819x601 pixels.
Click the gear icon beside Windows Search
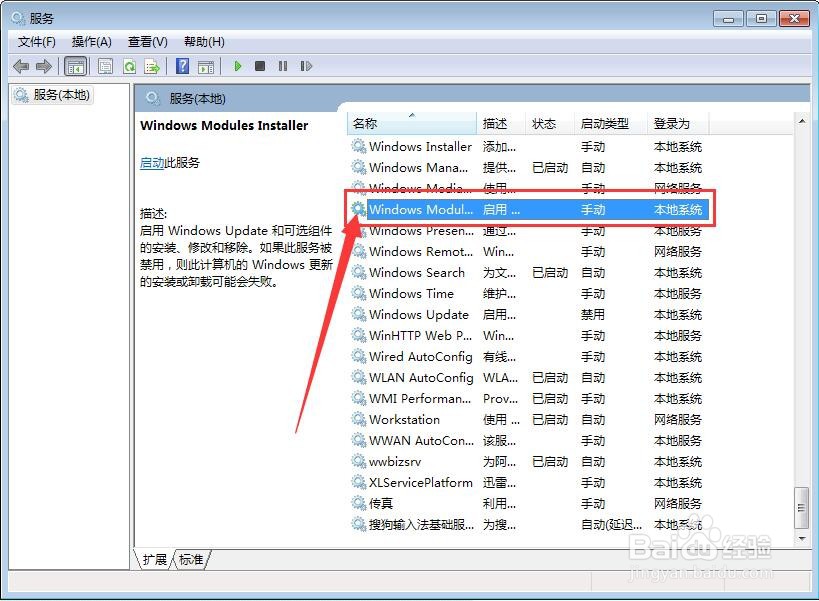coord(358,272)
